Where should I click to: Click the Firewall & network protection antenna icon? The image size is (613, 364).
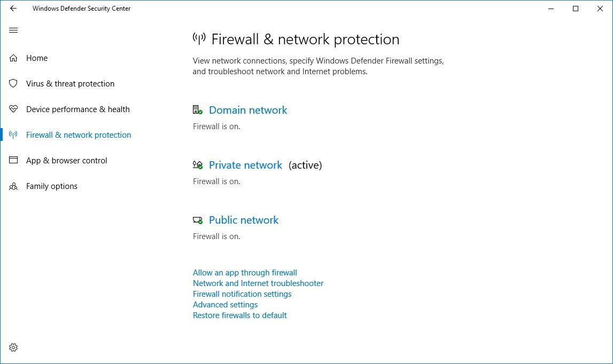[13, 134]
